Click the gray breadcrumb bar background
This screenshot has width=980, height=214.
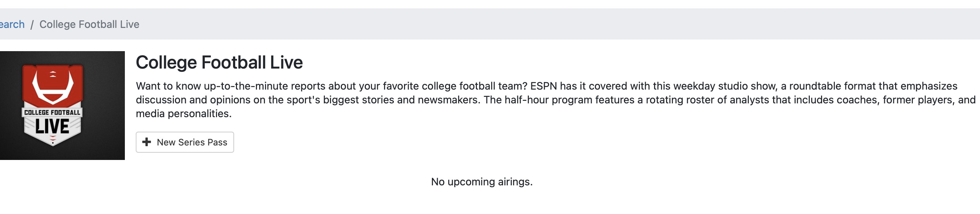pyautogui.click(x=532, y=24)
